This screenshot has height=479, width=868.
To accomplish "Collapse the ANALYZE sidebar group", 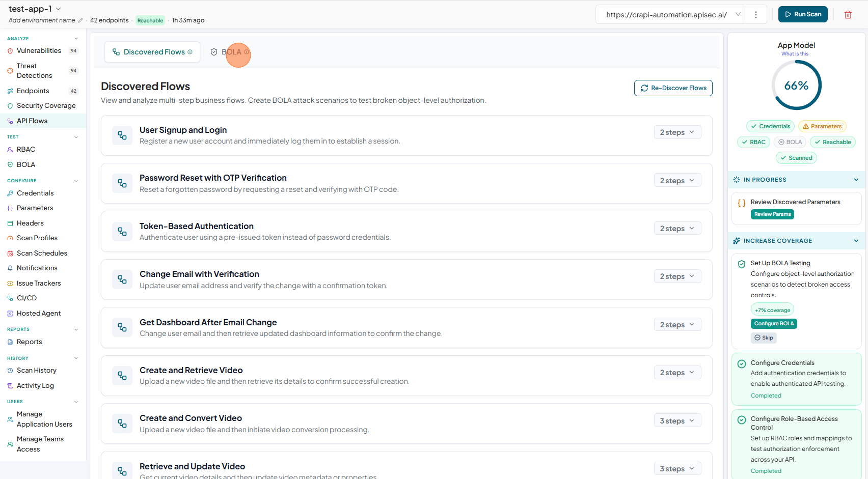I will (x=76, y=39).
